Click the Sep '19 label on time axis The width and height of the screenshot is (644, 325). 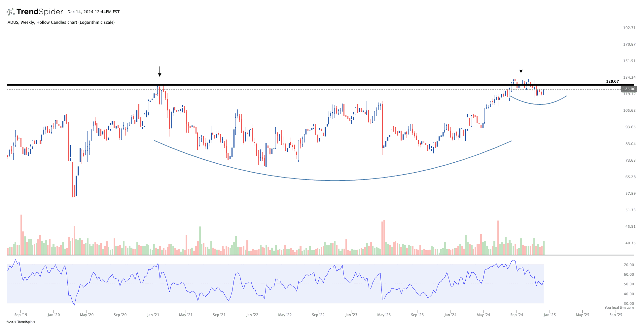[x=21, y=315]
